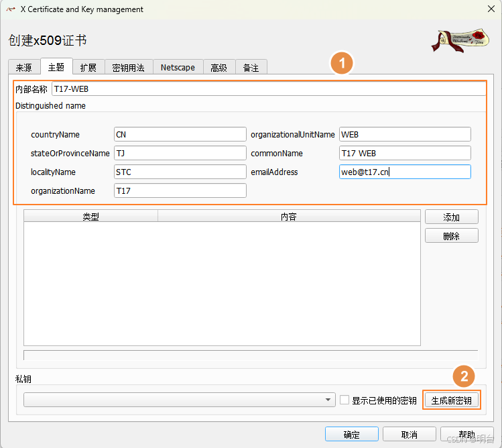The width and height of the screenshot is (502, 448).
Task: Click the 添加 button
Action: pyautogui.click(x=452, y=217)
